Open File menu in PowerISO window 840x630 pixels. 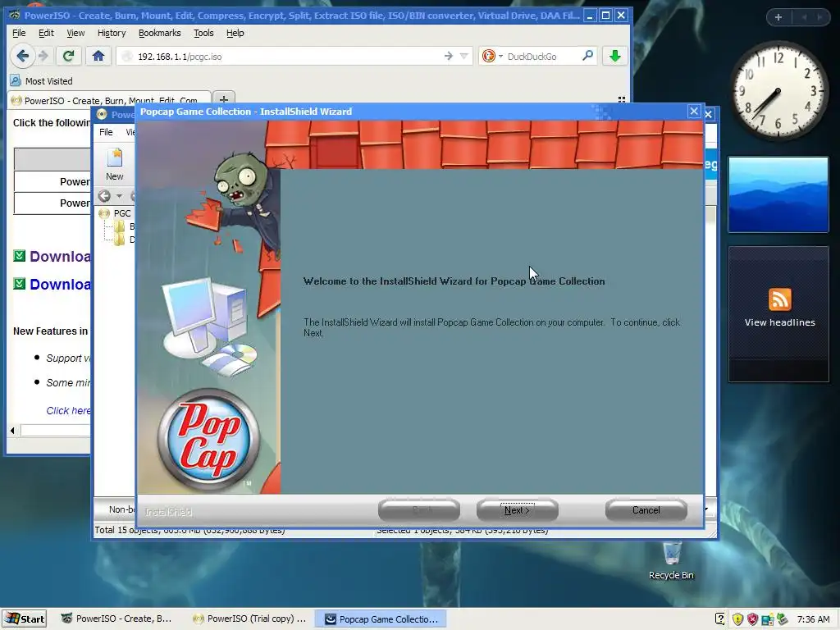click(x=106, y=132)
